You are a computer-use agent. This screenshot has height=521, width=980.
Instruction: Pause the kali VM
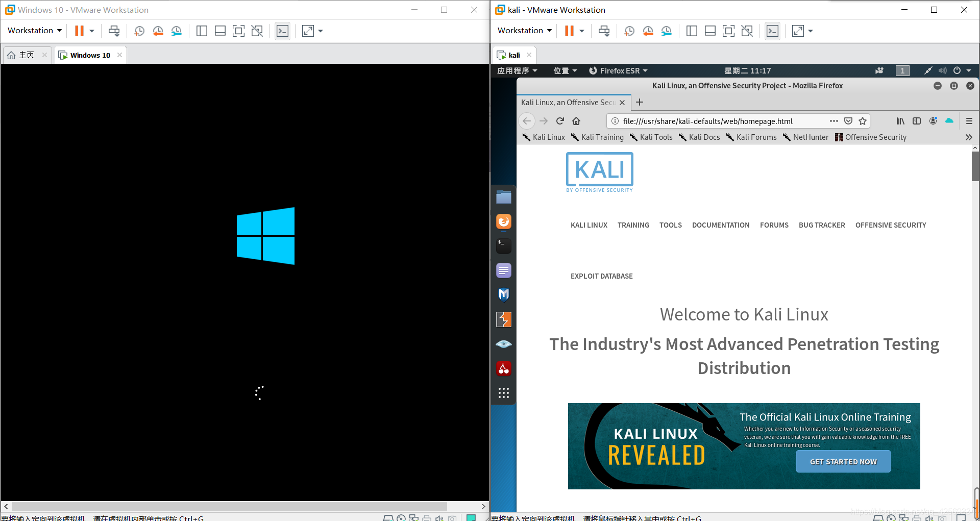(x=569, y=31)
